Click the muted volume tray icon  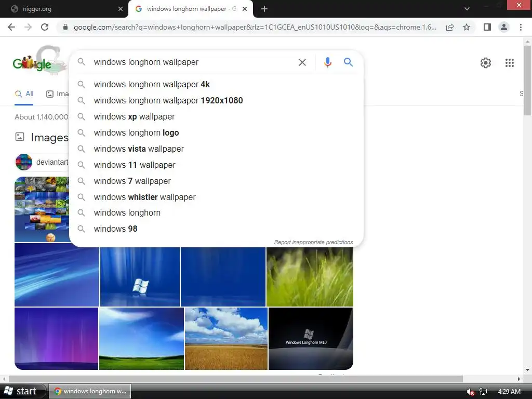click(x=470, y=392)
